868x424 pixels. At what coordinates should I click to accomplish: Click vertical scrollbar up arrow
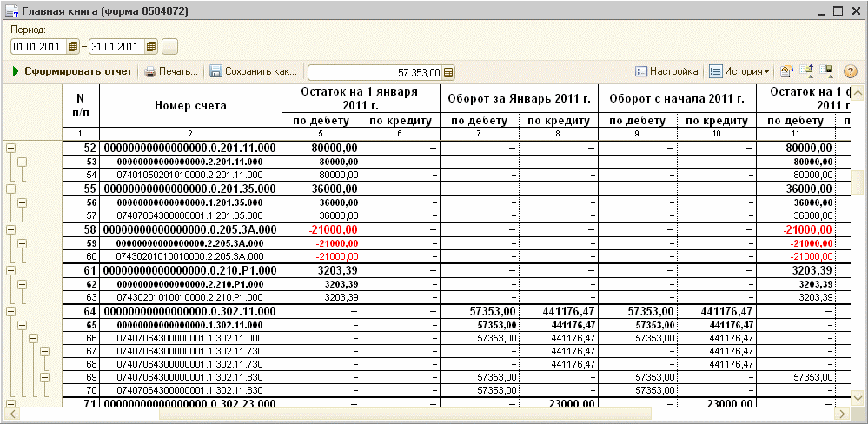click(858, 92)
